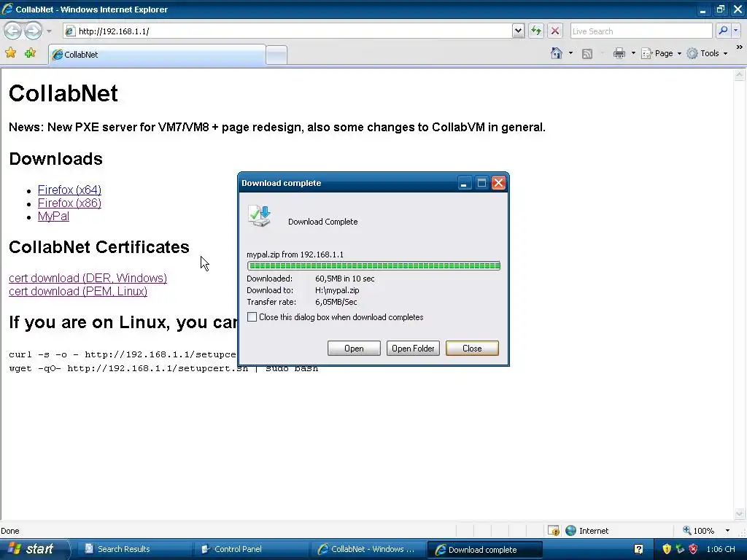The height and width of the screenshot is (560, 747).
Task: Click the Windows Start button
Action: click(34, 549)
